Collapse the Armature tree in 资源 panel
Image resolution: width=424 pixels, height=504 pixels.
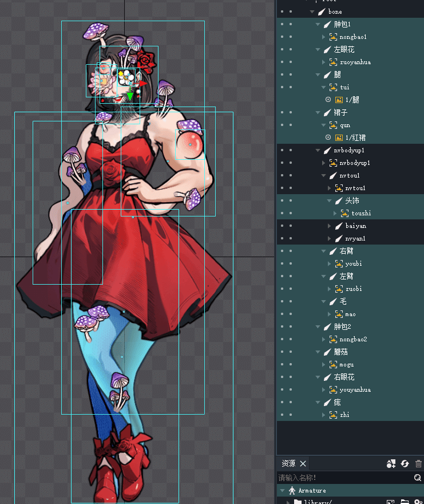point(282,491)
